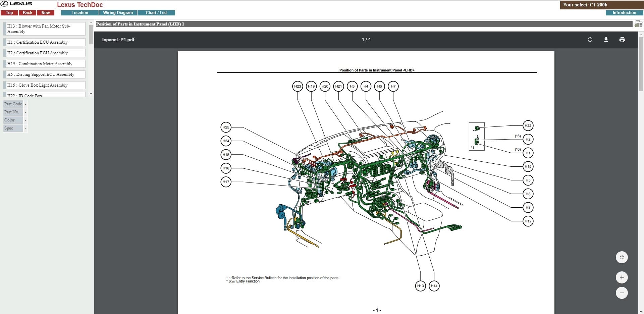Click the H19 callout in diagram

tap(311, 86)
